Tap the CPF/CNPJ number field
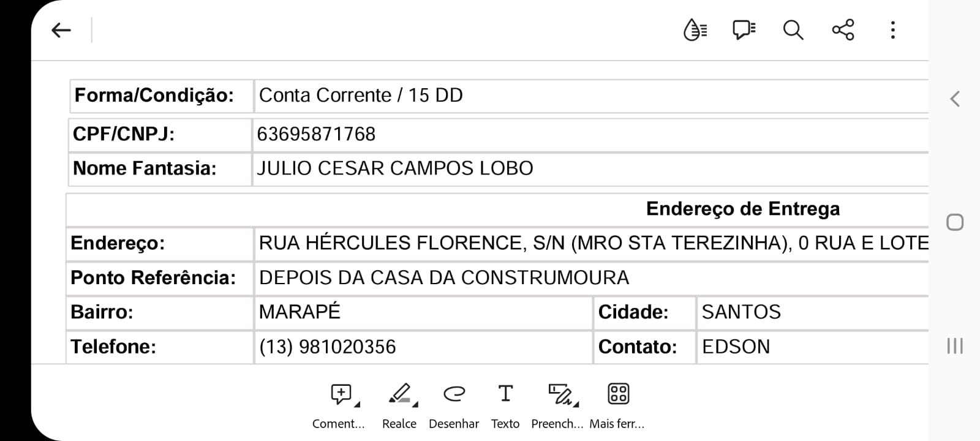The height and width of the screenshot is (441, 980). pyautogui.click(x=316, y=134)
